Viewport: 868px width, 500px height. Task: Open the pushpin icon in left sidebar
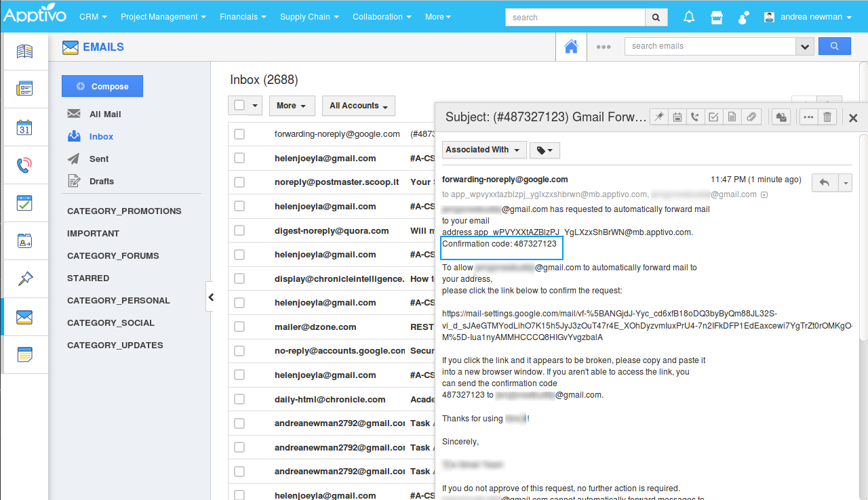tap(24, 278)
